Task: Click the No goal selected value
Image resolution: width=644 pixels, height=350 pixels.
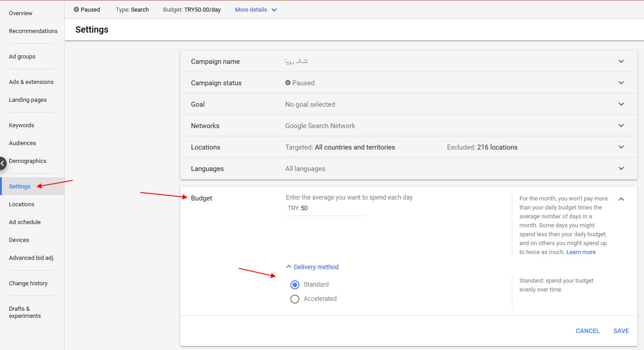Action: pyautogui.click(x=310, y=104)
